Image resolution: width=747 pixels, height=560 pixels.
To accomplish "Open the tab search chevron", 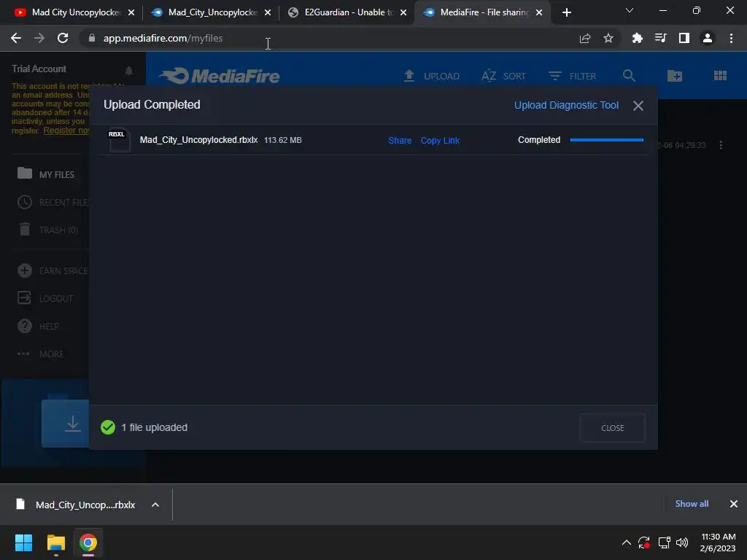I will coord(629,10).
